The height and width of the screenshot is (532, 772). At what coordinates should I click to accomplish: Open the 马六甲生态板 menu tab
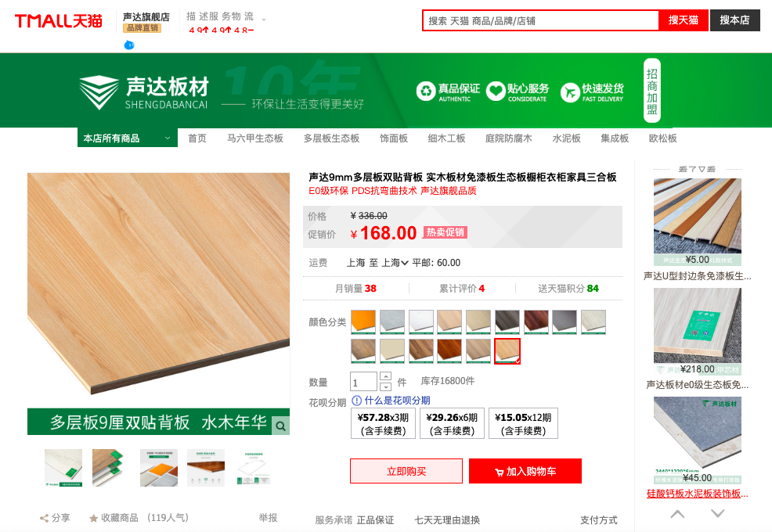click(254, 138)
